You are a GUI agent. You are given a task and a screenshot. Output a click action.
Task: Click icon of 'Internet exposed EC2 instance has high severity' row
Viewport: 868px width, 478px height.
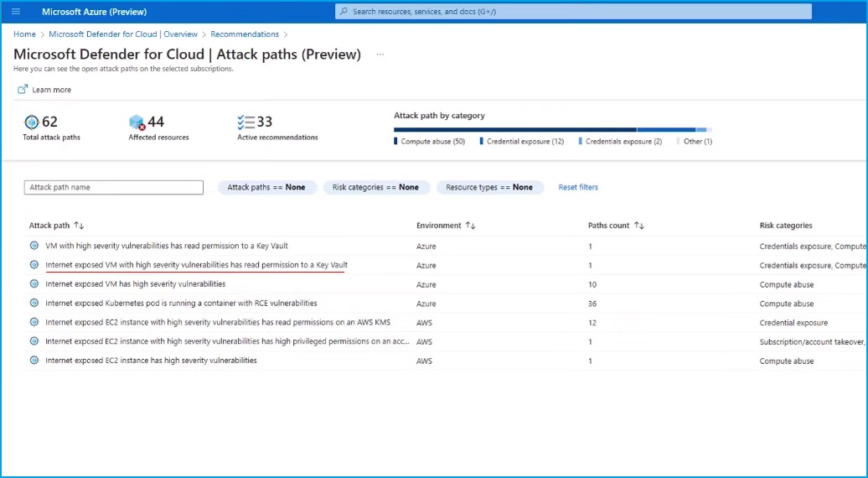click(34, 361)
